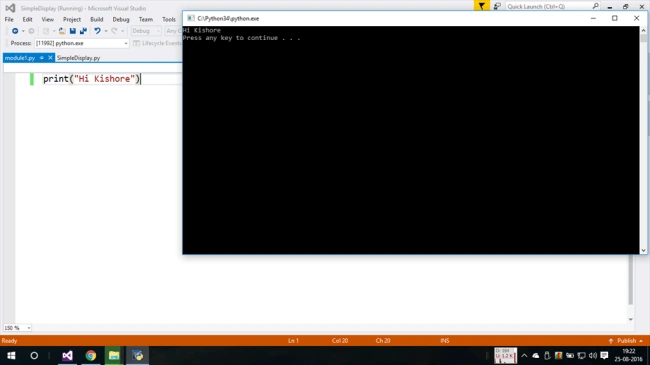Open the Debug menu
Screen dimensions: 650x365
[x=121, y=19]
